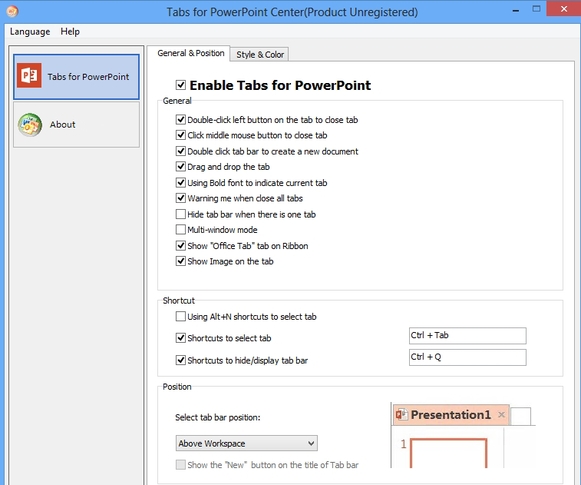The image size is (581, 485).
Task: Toggle Using Bold font to indicate current tab
Action: (180, 182)
